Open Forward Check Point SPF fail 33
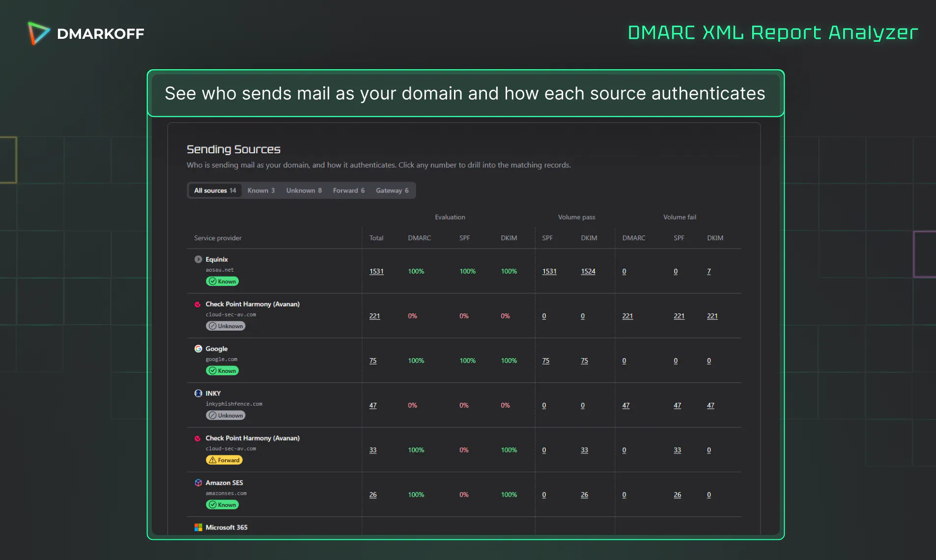This screenshot has width=936, height=560. pyautogui.click(x=678, y=450)
